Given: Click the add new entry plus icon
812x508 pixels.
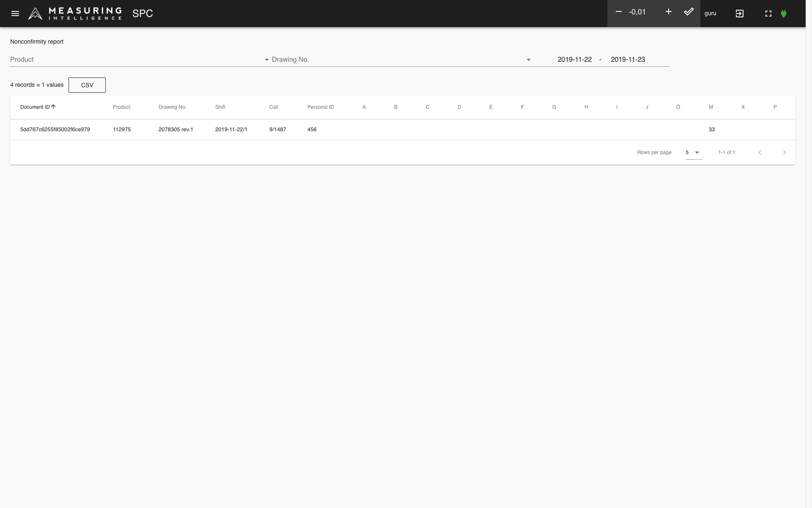Looking at the screenshot, I should [668, 12].
